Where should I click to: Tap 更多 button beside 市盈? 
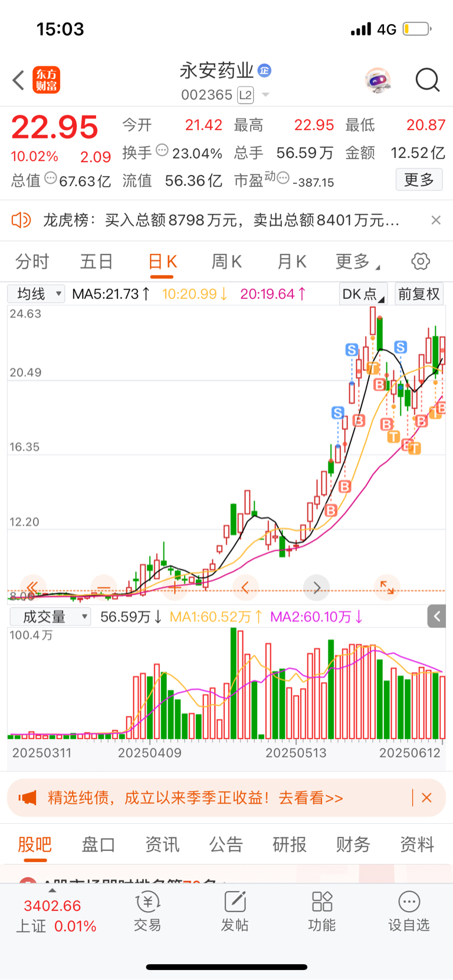419,180
